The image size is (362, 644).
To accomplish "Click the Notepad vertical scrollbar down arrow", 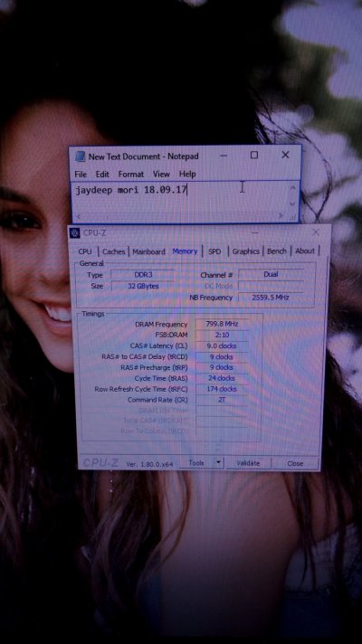I will click(292, 204).
